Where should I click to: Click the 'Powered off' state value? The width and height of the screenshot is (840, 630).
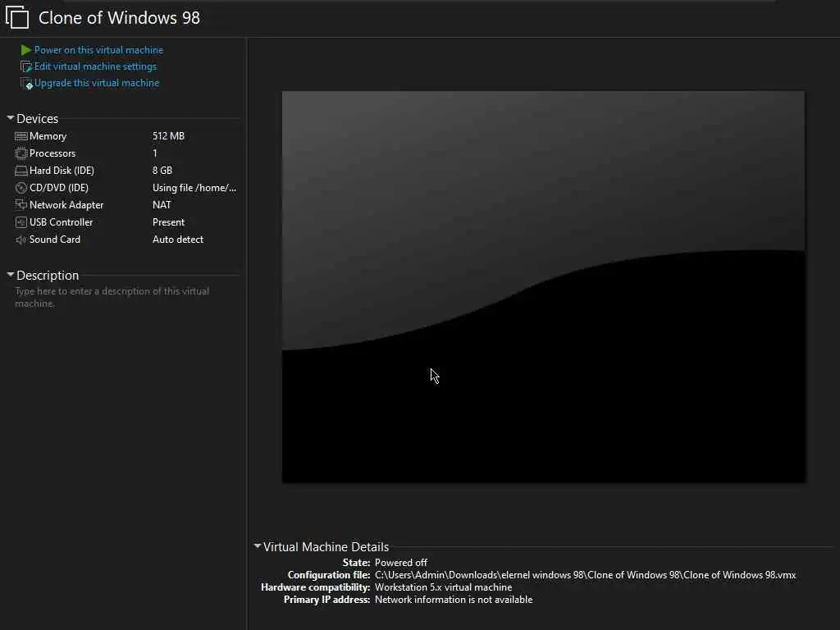[x=400, y=563]
